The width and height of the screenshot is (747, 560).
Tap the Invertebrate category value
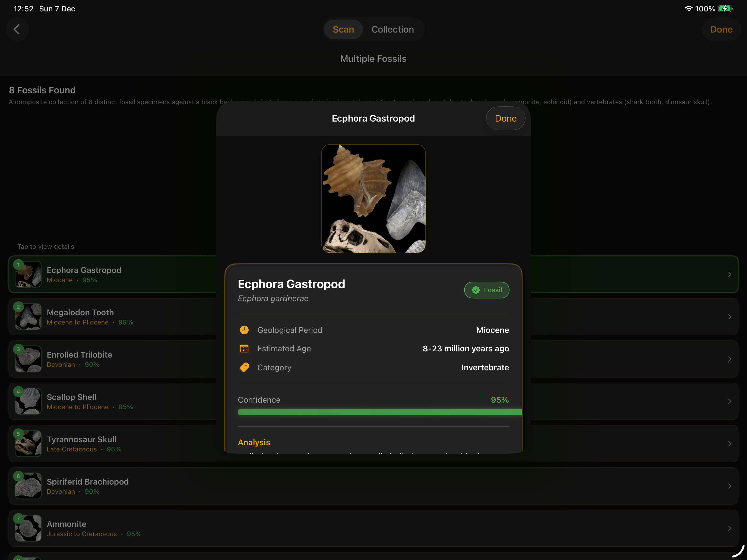[485, 368]
